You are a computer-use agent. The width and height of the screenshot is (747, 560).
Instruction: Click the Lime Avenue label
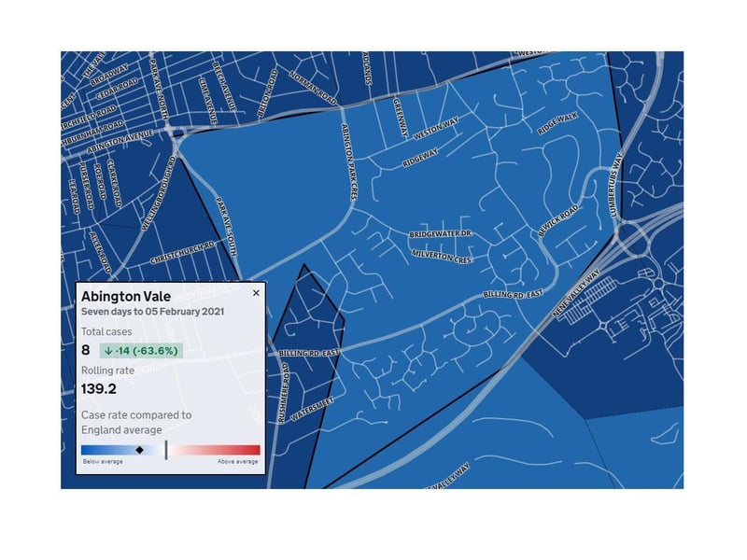click(207, 100)
